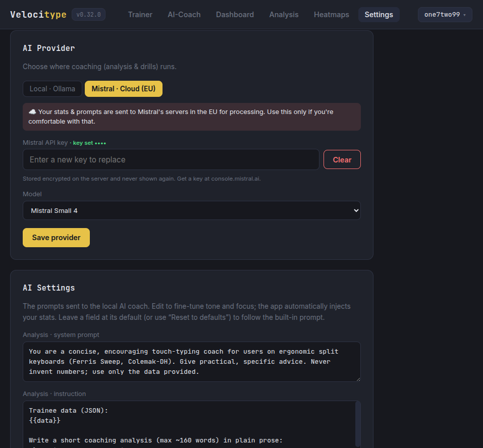Click the resize handle of system prompt textarea
The height and width of the screenshot is (448, 483).
[358, 379]
